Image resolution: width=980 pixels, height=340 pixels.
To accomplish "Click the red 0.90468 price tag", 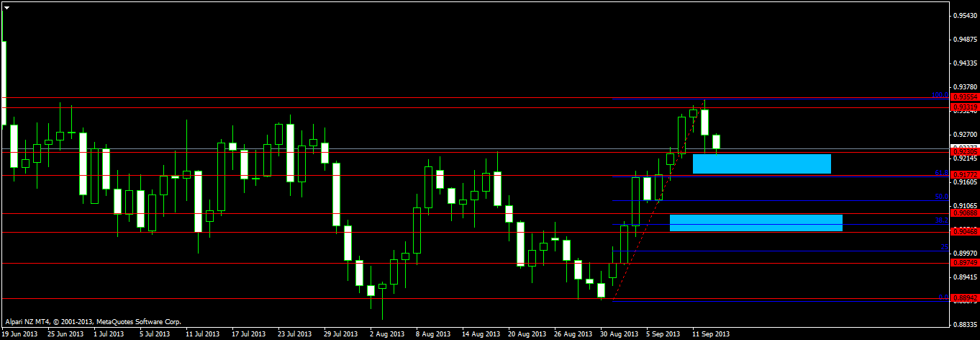I will click(x=964, y=231).
